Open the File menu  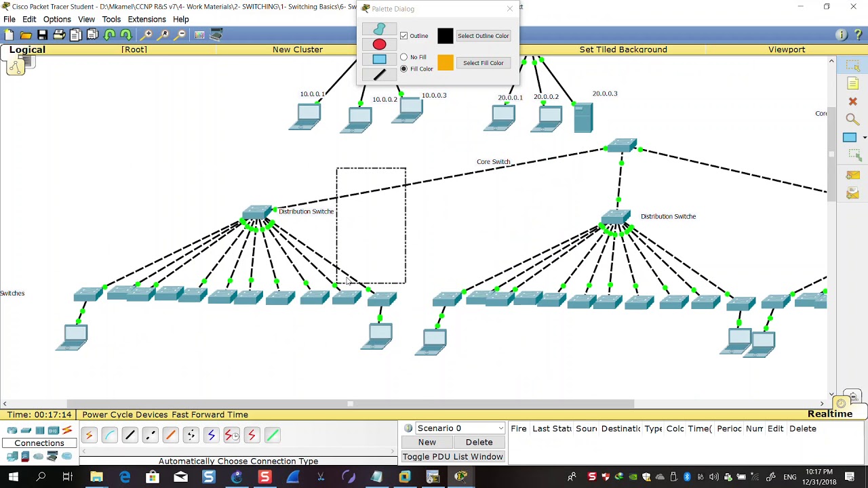tap(9, 19)
